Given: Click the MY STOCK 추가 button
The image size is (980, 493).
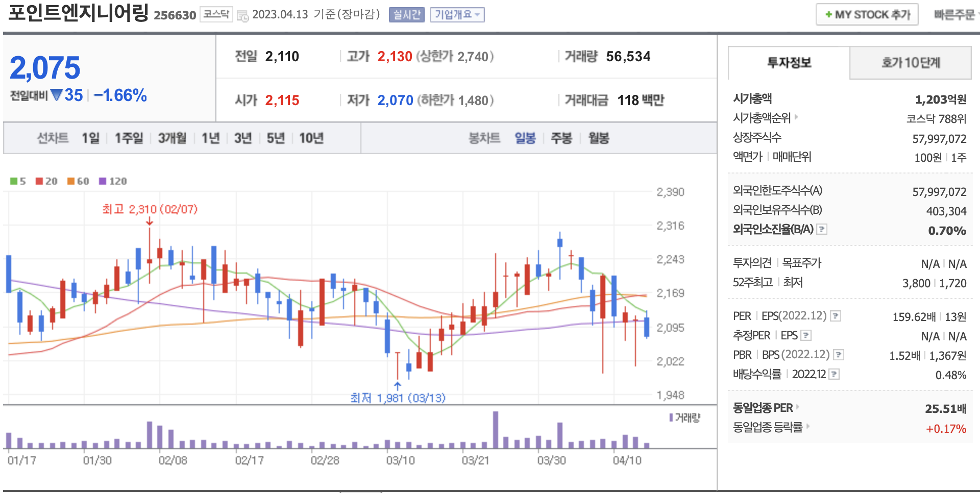Looking at the screenshot, I should click(867, 15).
